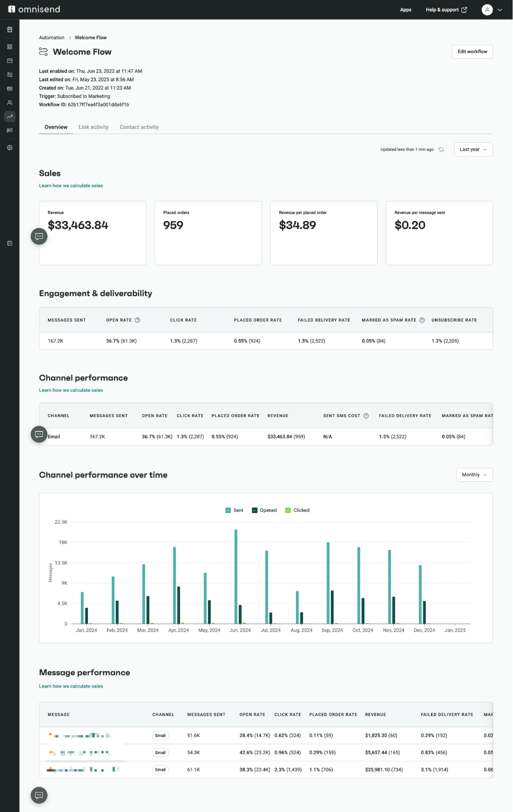Click the Email badge in the 54.3K message row

pyautogui.click(x=160, y=753)
